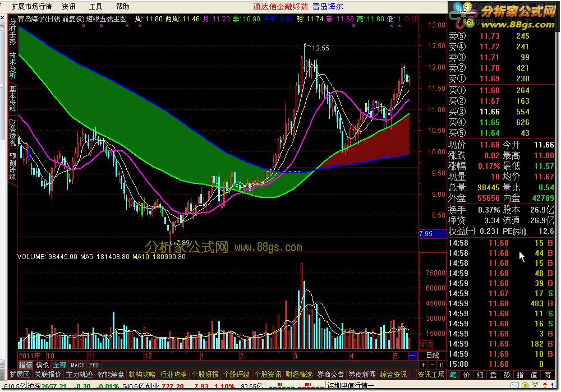Click the 深圳电信行情一 server label
Viewport: 561px width, 392px height.
[351, 386]
